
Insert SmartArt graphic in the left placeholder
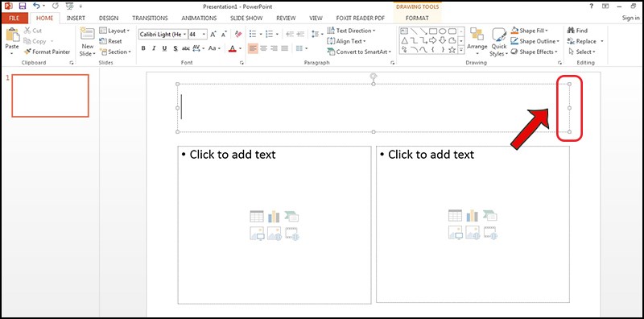[x=291, y=216]
